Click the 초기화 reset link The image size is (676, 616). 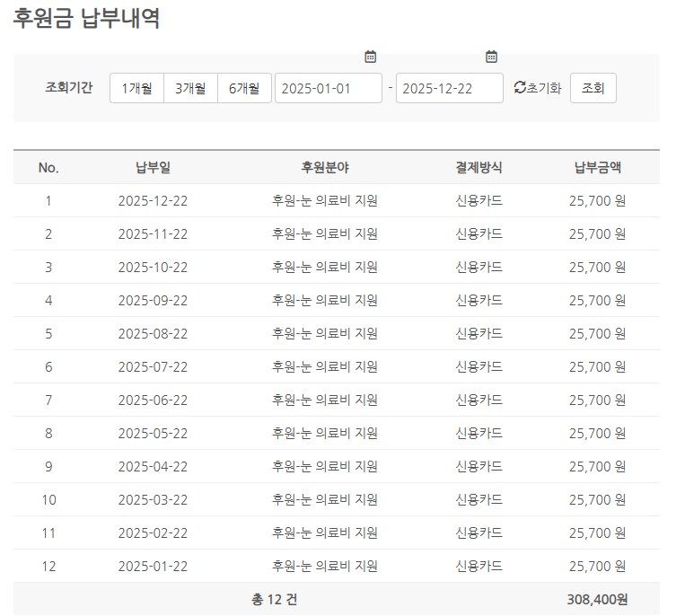[x=544, y=88]
